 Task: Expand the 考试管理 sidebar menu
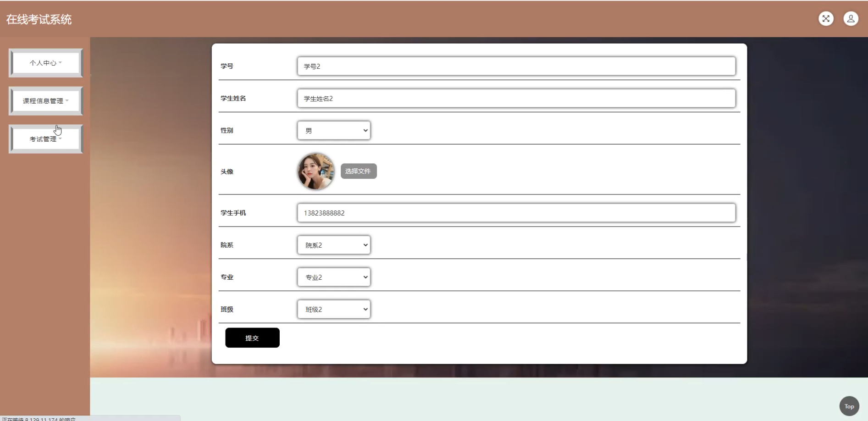tap(46, 139)
